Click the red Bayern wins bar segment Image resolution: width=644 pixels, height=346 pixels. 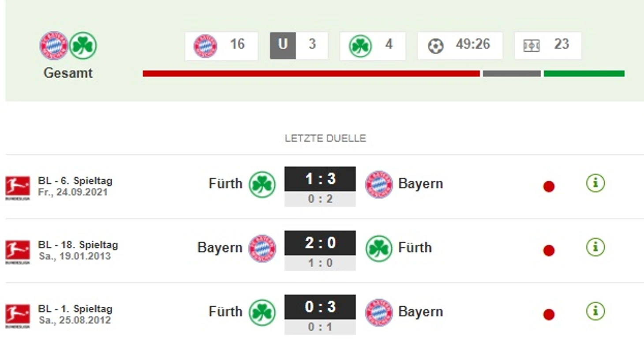[311, 74]
